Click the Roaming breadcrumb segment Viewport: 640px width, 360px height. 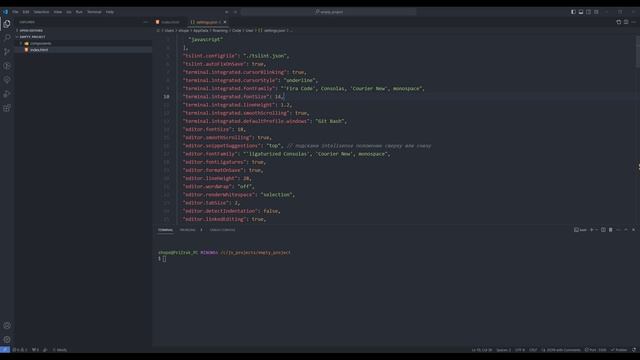point(220,31)
